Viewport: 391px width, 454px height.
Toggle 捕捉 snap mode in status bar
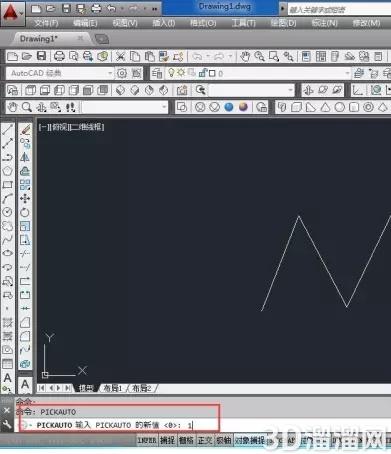[x=167, y=440]
